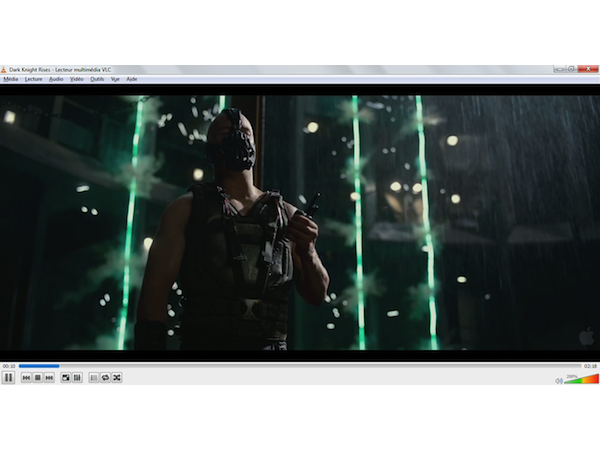Maximize the VLC window
This screenshot has height=450, width=600.
coord(571,69)
